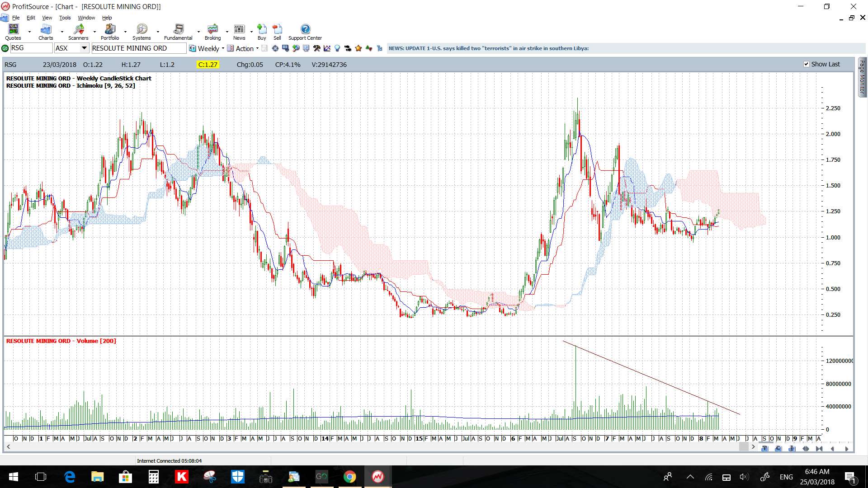Click the line chart indicator icon
The width and height of the screenshot is (868, 488).
tap(327, 48)
